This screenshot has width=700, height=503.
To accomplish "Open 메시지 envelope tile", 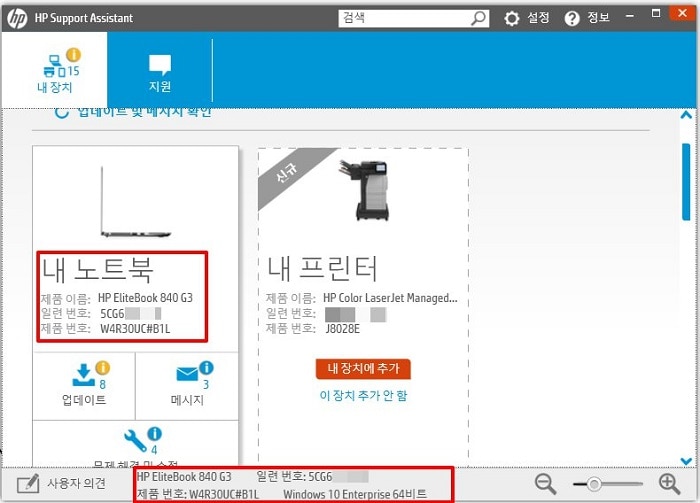I will [x=187, y=386].
